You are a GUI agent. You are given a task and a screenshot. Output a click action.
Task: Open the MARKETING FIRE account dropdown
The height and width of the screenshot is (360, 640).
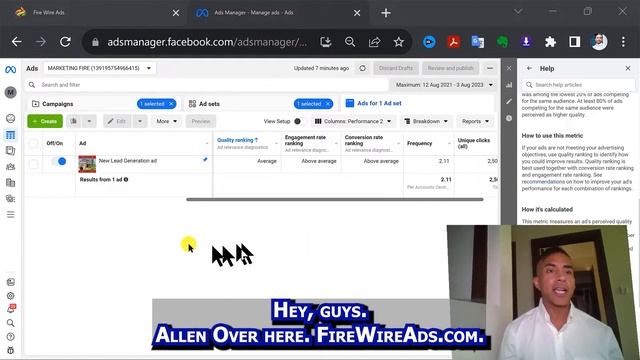pyautogui.click(x=99, y=68)
